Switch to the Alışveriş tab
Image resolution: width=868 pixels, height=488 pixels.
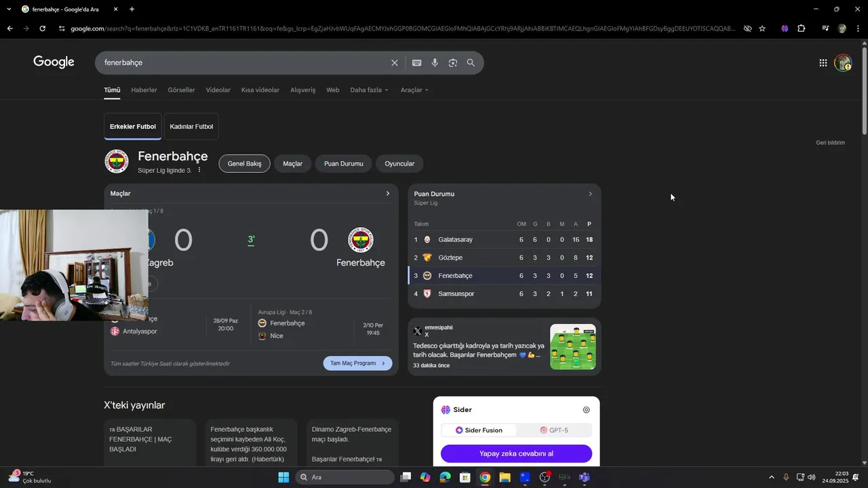coord(302,90)
